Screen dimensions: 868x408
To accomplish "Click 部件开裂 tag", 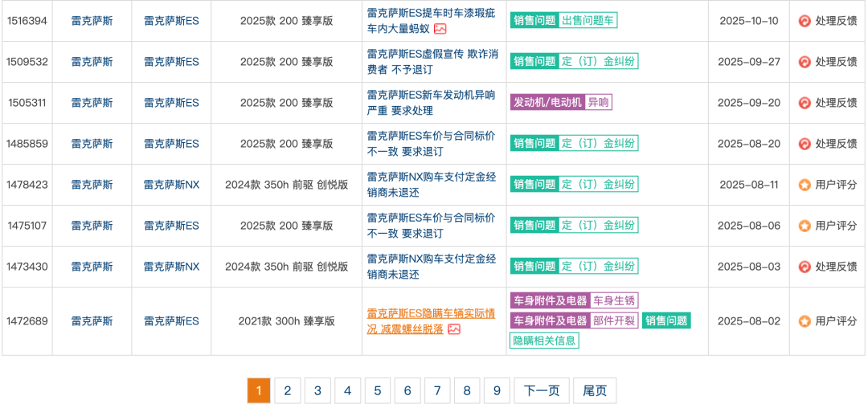I will pos(615,320).
